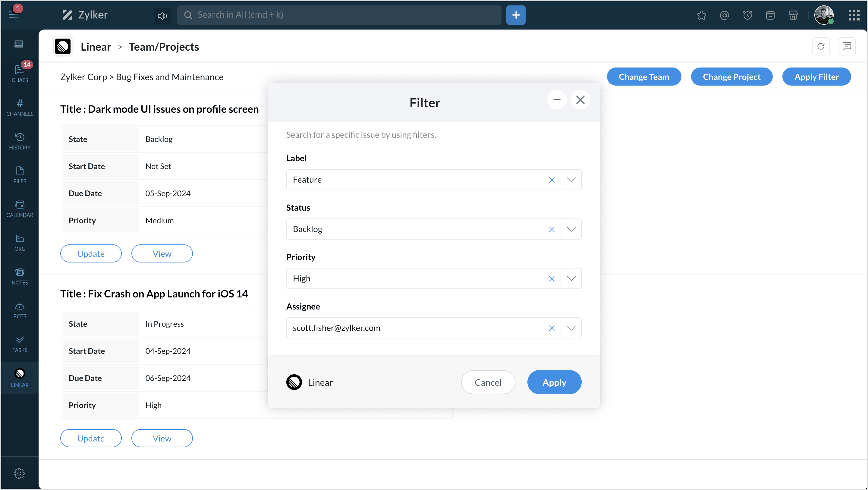
Task: Open the Channels sidebar section
Action: 20,107
